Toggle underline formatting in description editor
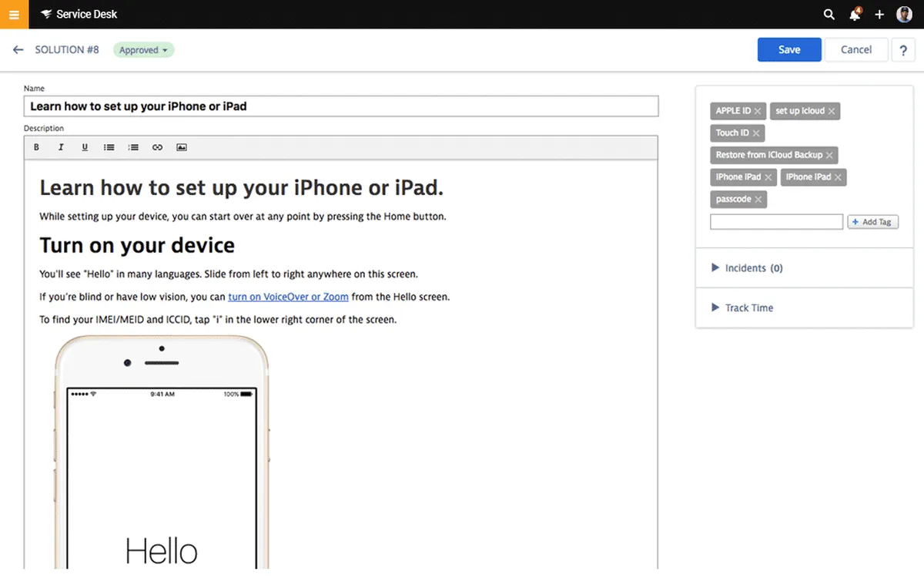The height and width of the screenshot is (578, 924). (x=85, y=147)
